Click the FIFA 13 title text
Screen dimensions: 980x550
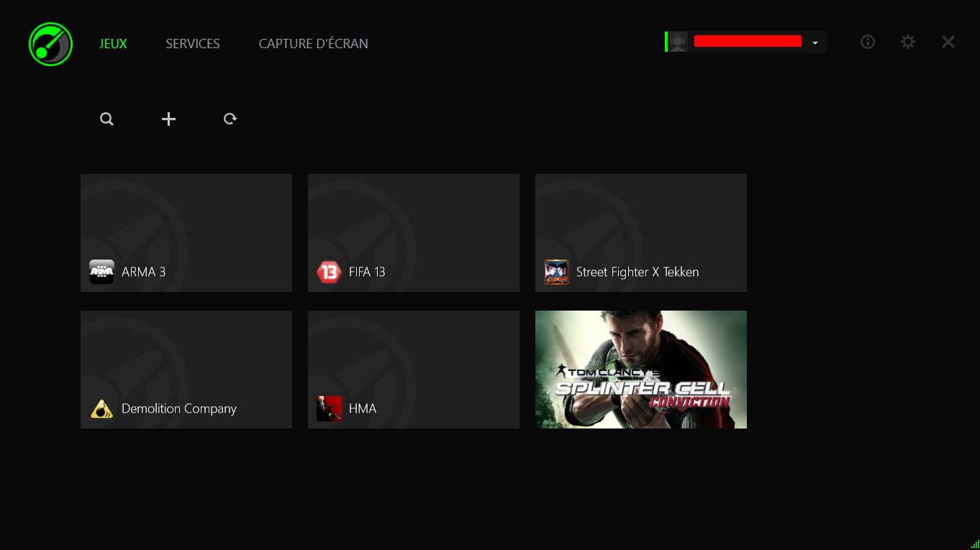pyautogui.click(x=367, y=272)
